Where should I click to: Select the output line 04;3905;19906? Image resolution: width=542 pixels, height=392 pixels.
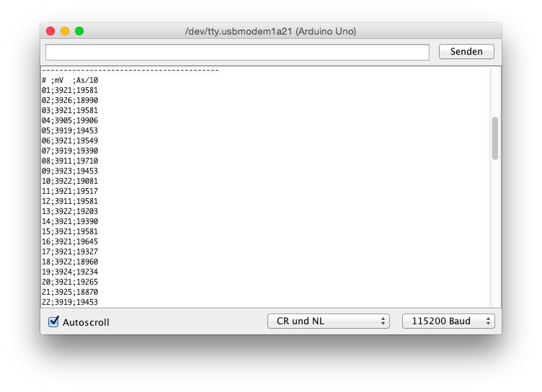(x=70, y=120)
